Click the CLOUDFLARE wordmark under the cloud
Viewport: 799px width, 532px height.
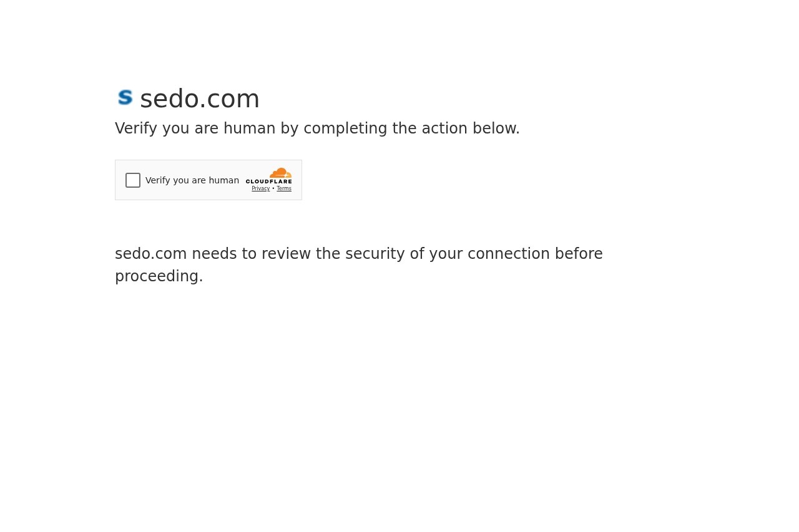pyautogui.click(x=268, y=181)
